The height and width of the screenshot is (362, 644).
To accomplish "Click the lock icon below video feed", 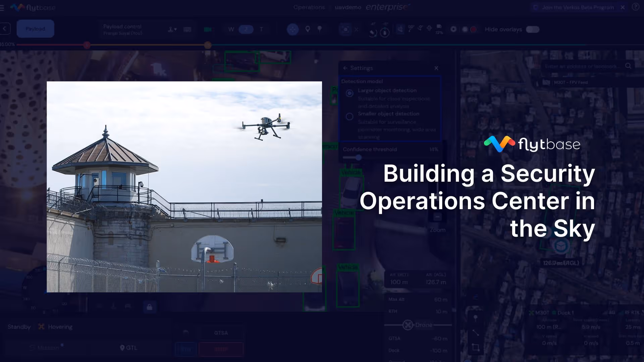I will (150, 307).
